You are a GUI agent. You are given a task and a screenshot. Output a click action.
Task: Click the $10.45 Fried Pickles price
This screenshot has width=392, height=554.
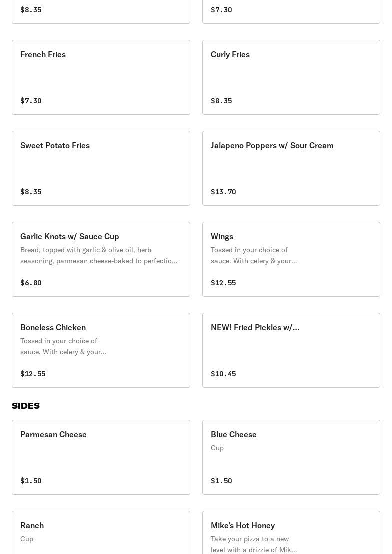(223, 374)
